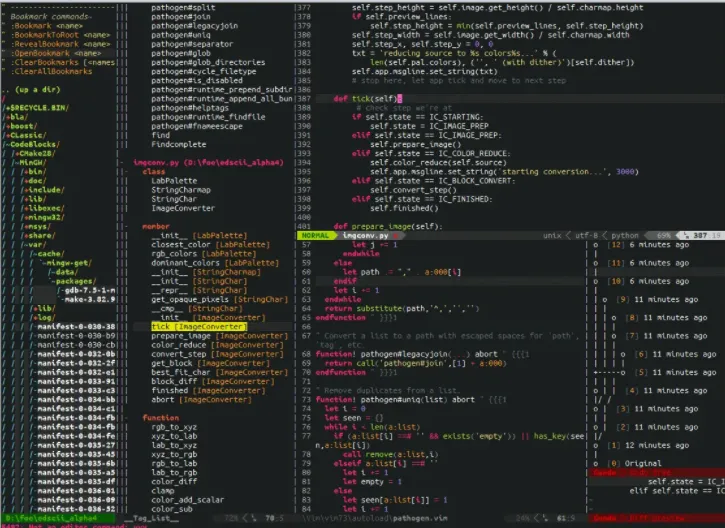Select undo state [12] 6 minutes ago
This screenshot has height=528, width=725.
(x=650, y=245)
